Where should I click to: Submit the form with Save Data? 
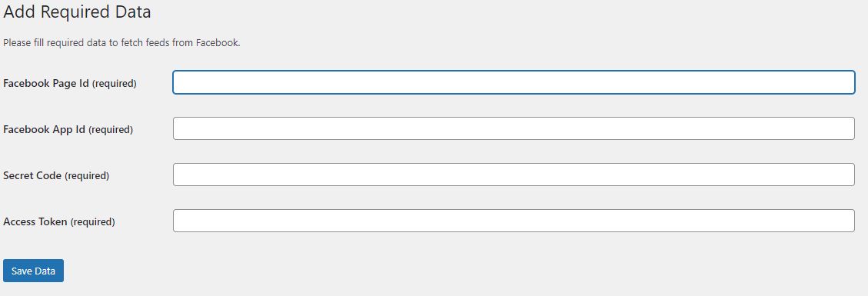(33, 271)
